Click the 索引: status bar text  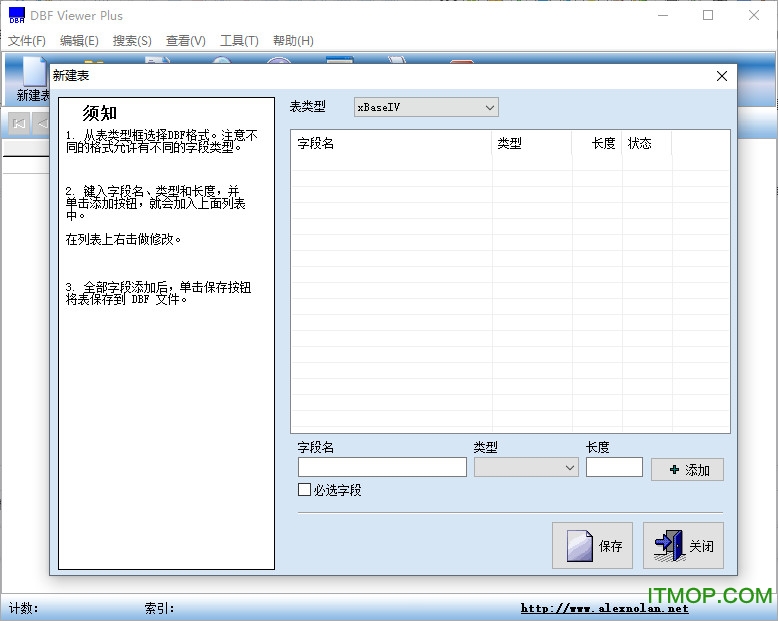pos(159,608)
